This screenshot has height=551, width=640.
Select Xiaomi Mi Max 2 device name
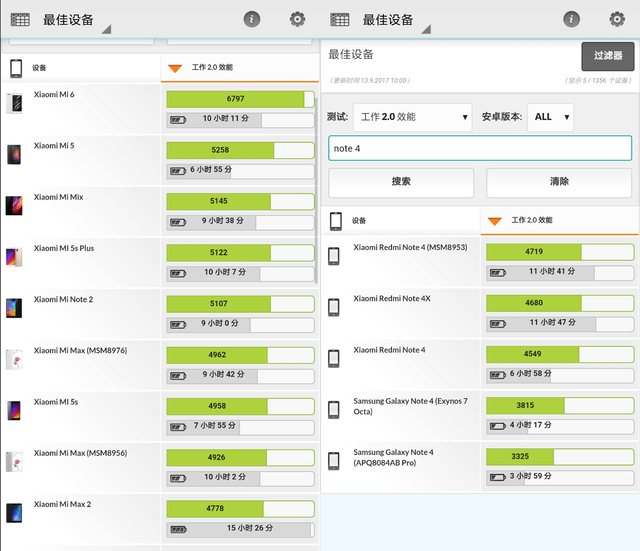tap(62, 504)
